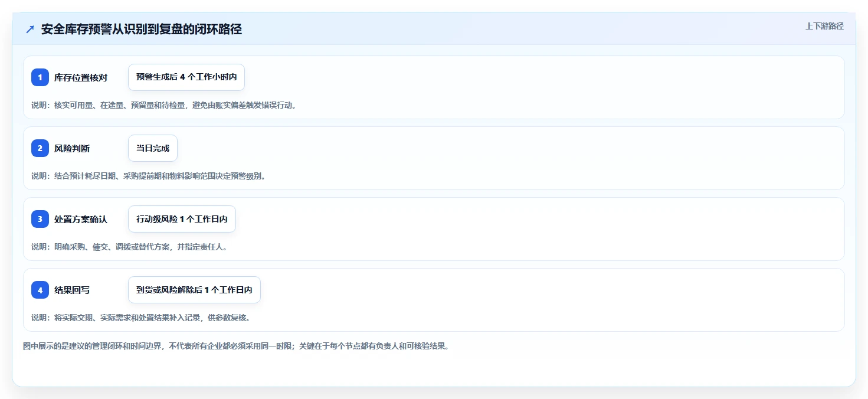Click step number 3 badge
The image size is (868, 399).
40,219
